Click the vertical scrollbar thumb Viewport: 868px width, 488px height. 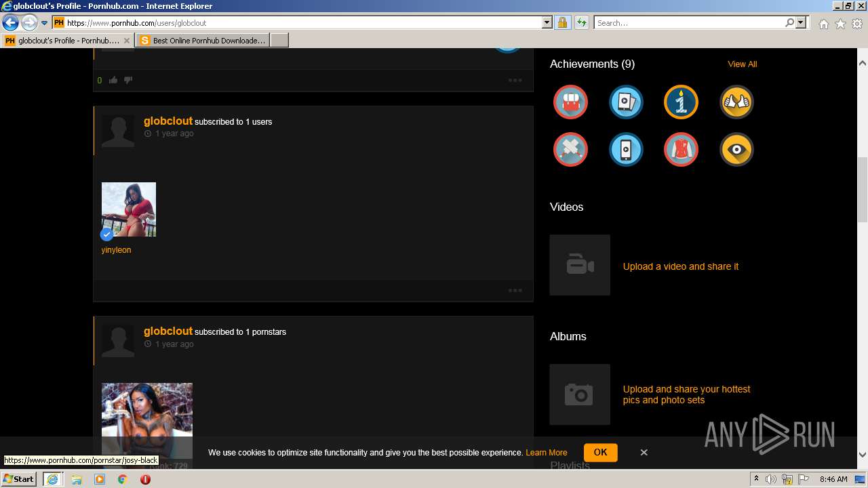pos(863,190)
